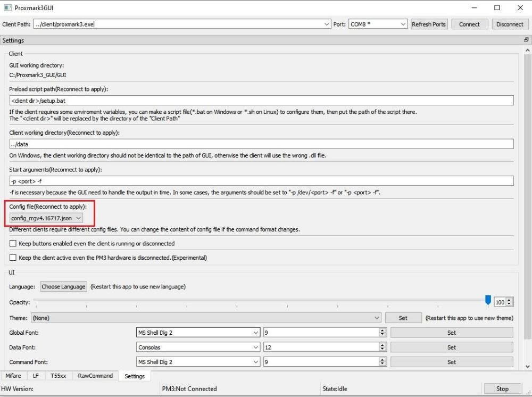Click the Preload script path field
The image size is (532, 397).
point(261,101)
